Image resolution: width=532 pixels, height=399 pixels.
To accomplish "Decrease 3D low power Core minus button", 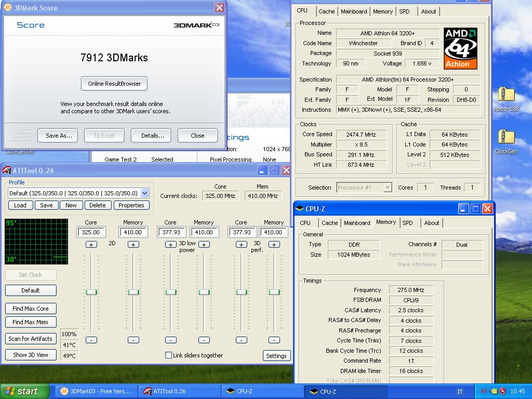I will pos(170,340).
